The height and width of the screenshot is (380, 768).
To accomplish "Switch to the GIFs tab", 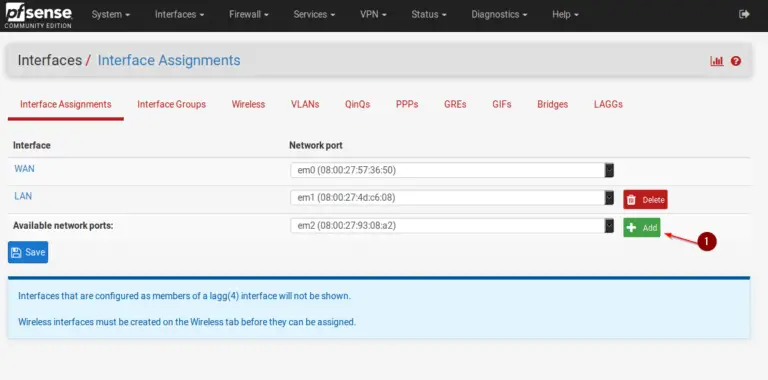I will [502, 104].
